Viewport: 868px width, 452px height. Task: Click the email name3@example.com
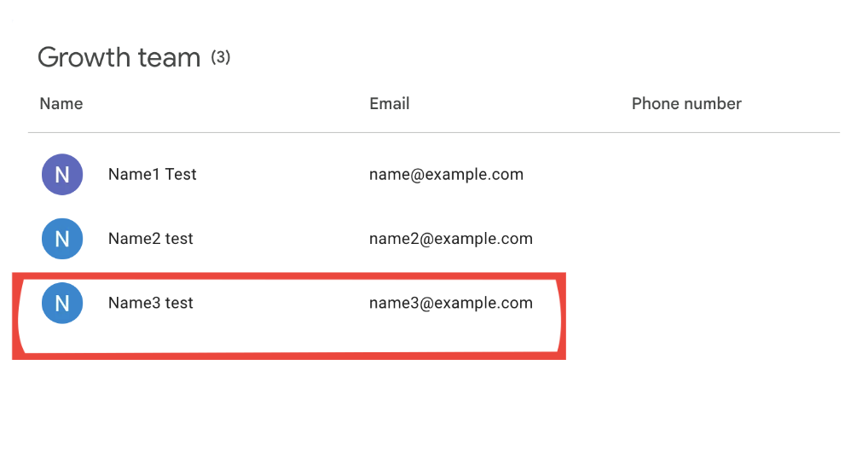(x=450, y=303)
